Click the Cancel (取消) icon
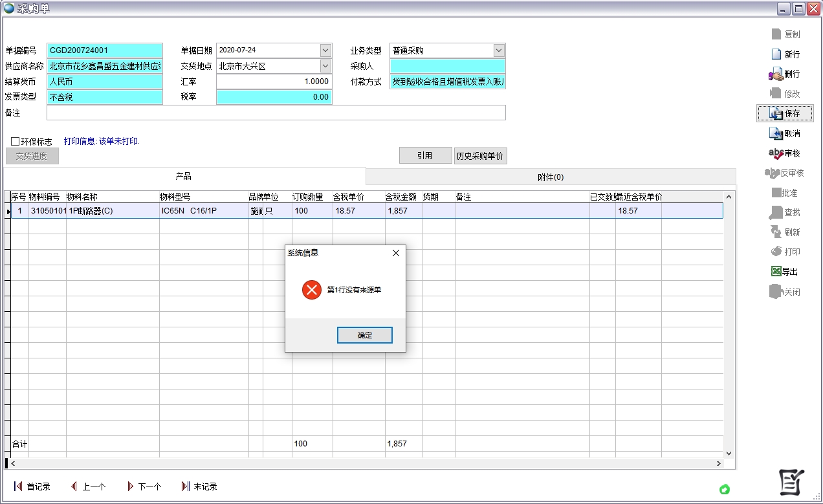The width and height of the screenshot is (823, 504). [776, 134]
